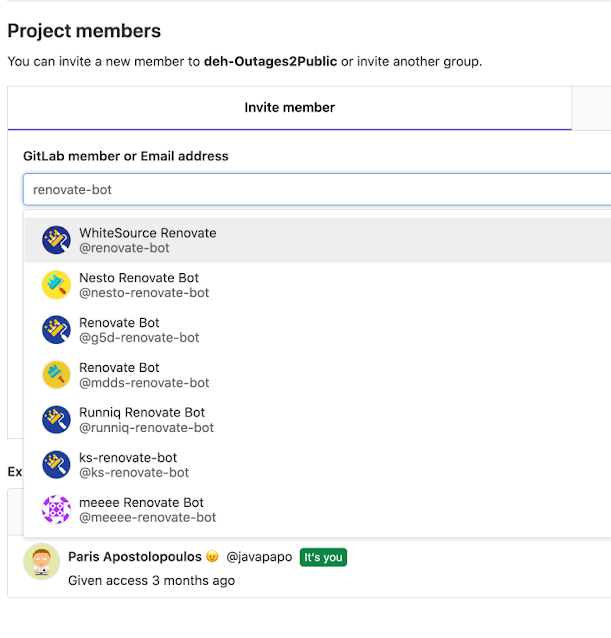The image size is (611, 638).
Task: Click the Runniq Renovate Bot avatar
Action: click(57, 420)
